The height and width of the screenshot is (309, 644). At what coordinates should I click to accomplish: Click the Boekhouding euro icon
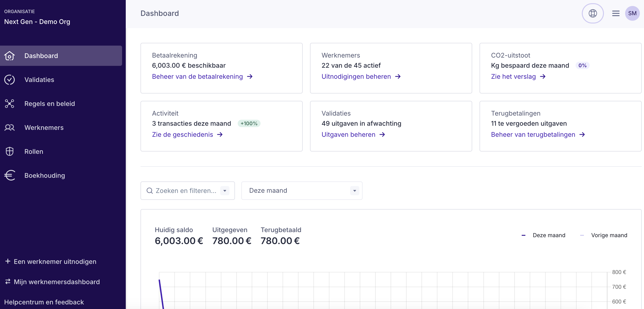click(9, 175)
